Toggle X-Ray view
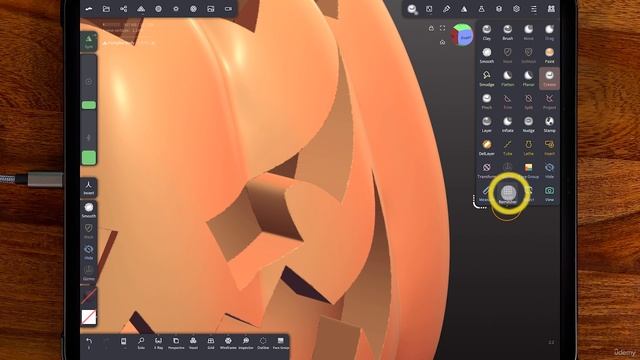 click(158, 343)
